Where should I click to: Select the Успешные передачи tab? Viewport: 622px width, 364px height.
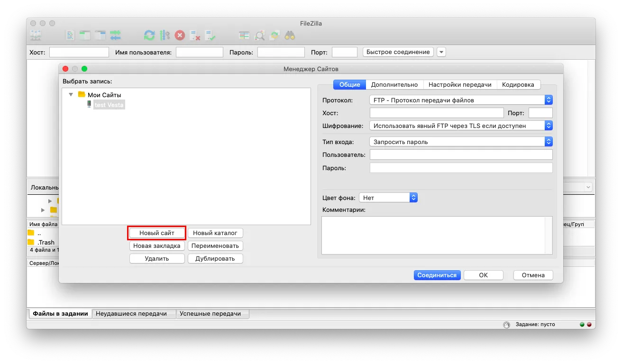[x=212, y=313]
